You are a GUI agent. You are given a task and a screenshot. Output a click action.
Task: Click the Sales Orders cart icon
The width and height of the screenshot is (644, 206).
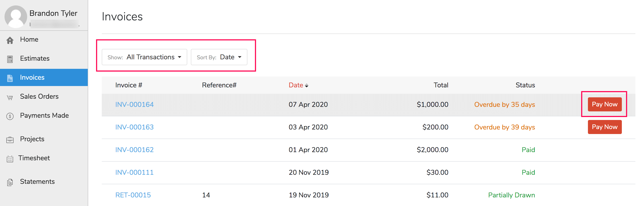point(10,97)
